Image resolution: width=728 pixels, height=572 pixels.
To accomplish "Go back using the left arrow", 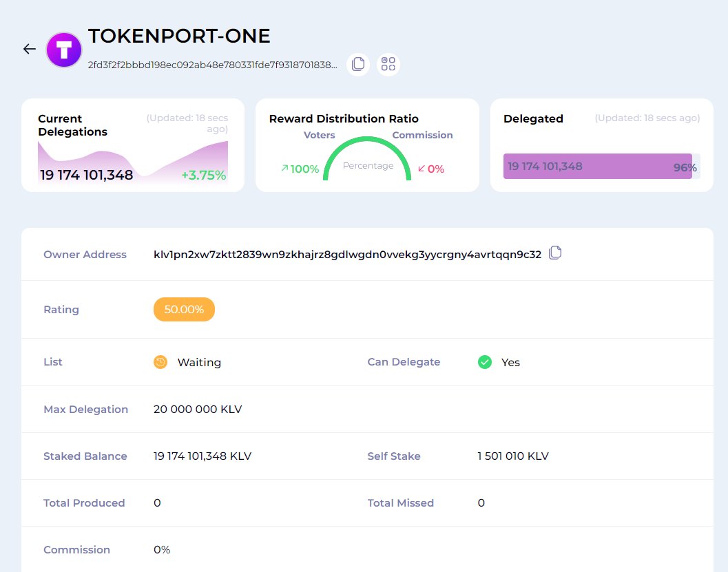I will pos(30,49).
